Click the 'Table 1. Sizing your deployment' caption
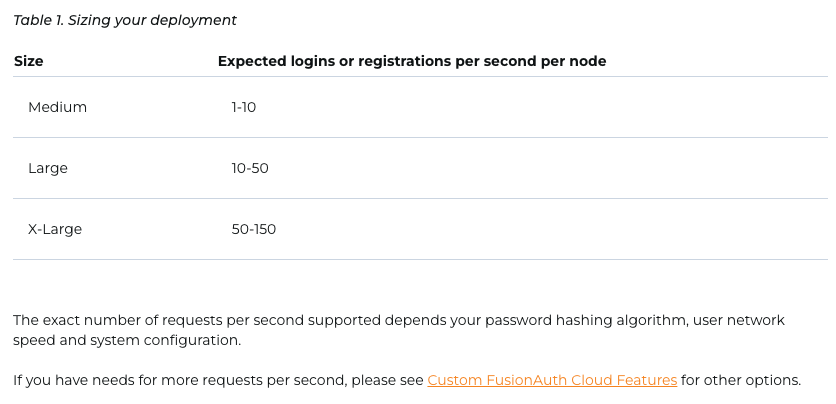This screenshot has width=836, height=404. coord(125,20)
